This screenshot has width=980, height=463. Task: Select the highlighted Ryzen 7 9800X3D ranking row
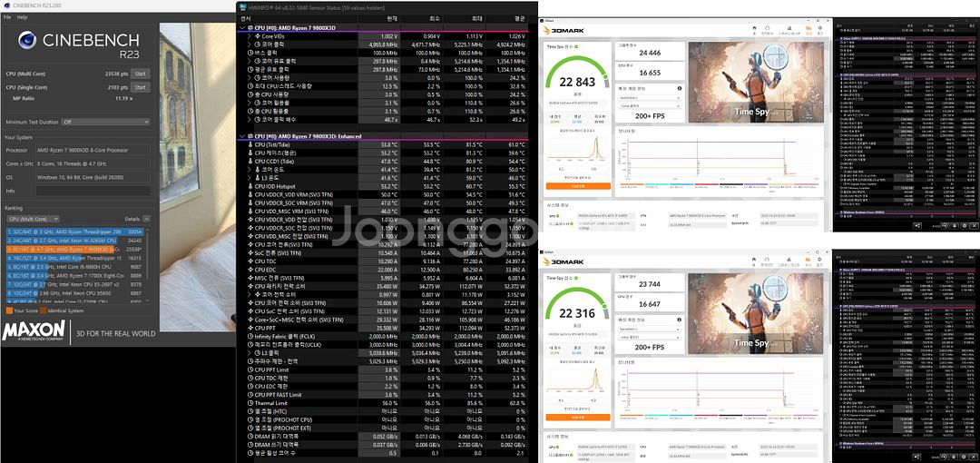coord(74,249)
